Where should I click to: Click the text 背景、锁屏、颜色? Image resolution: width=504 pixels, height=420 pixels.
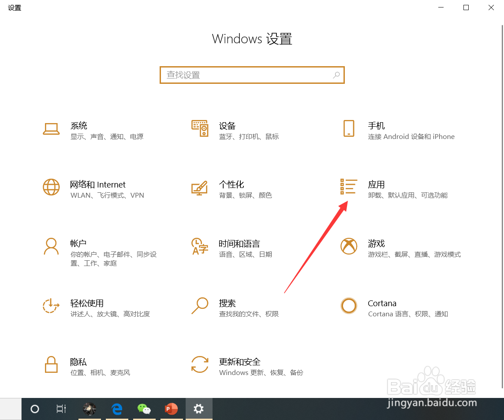(x=246, y=195)
